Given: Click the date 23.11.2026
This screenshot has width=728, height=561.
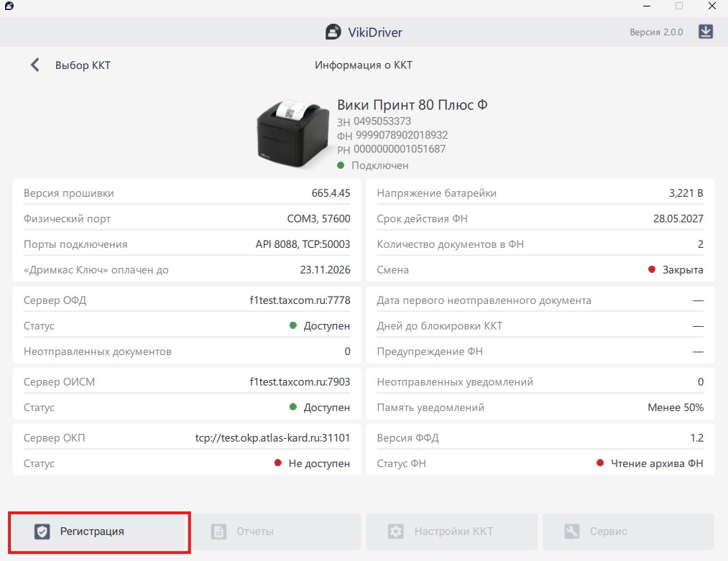Looking at the screenshot, I should click(325, 269).
